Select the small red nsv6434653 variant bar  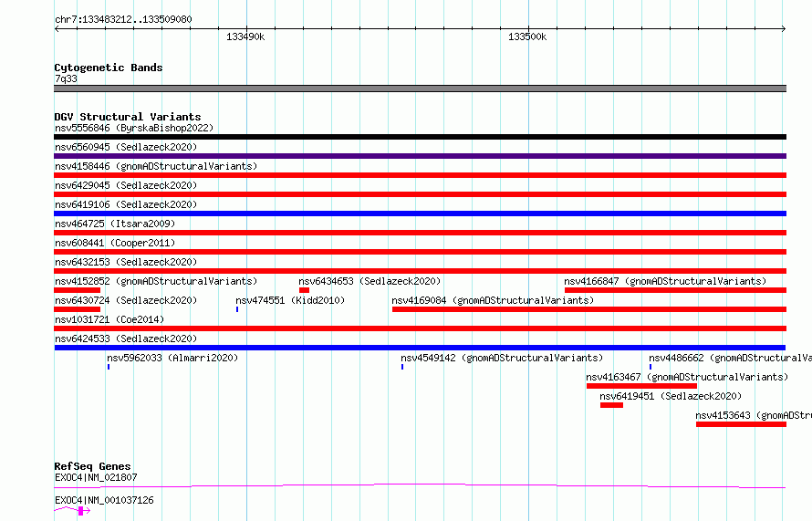(304, 290)
